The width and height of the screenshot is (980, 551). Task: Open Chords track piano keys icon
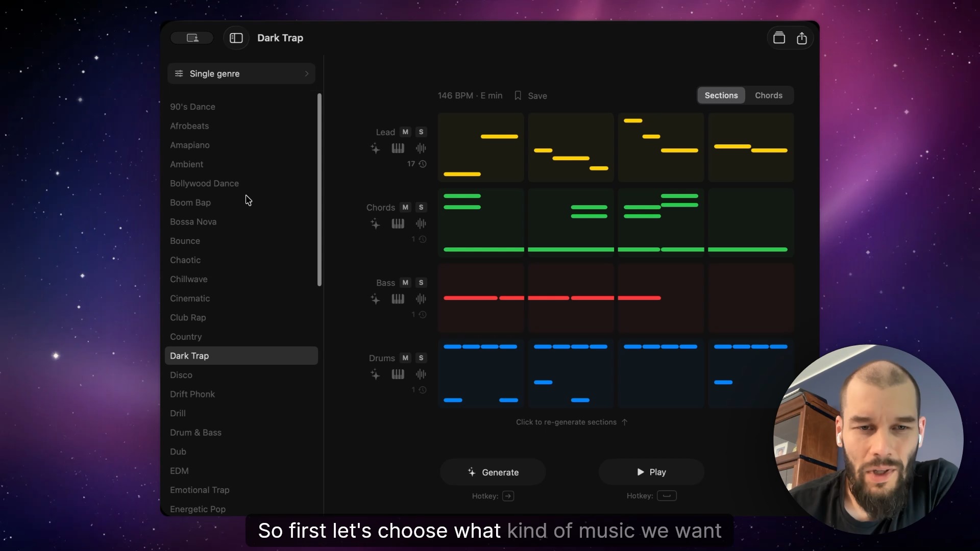pyautogui.click(x=398, y=224)
